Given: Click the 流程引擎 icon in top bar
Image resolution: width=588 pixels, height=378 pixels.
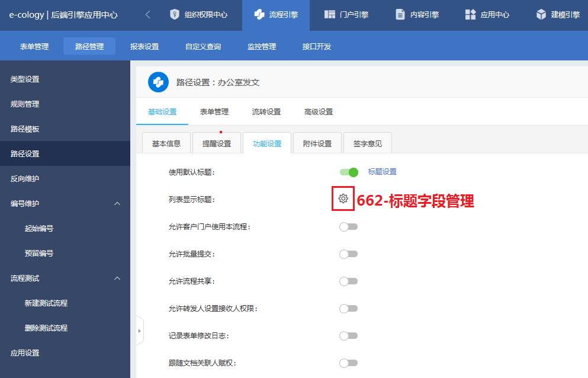Looking at the screenshot, I should [x=259, y=15].
